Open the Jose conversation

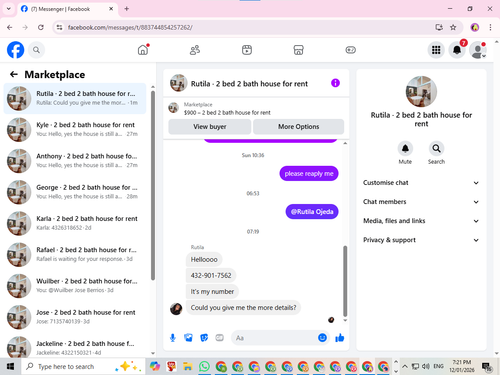pyautogui.click(x=75, y=317)
